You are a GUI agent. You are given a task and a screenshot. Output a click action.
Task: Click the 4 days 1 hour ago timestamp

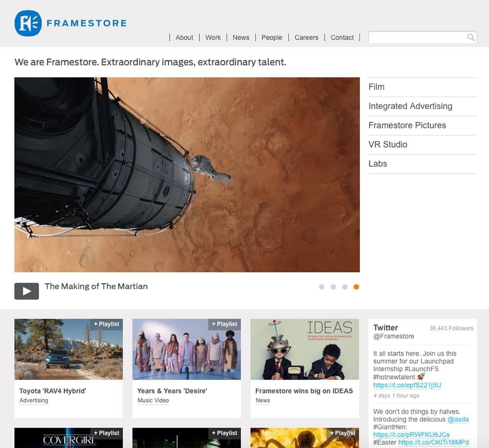pos(396,396)
